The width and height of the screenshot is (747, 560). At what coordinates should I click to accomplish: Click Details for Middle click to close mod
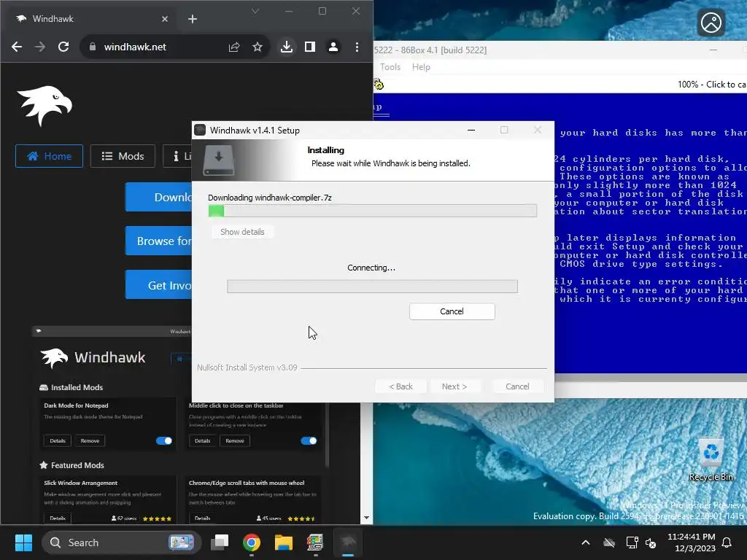click(203, 441)
